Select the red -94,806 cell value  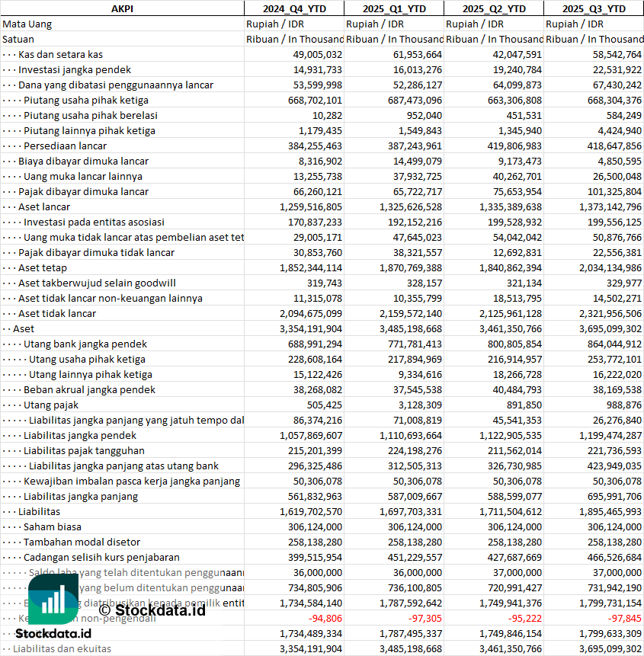point(325,619)
